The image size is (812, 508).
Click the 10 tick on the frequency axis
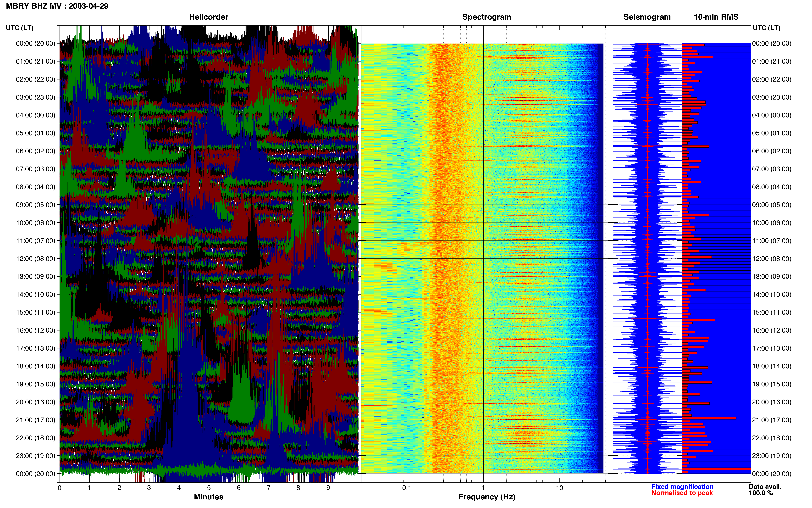559,487
